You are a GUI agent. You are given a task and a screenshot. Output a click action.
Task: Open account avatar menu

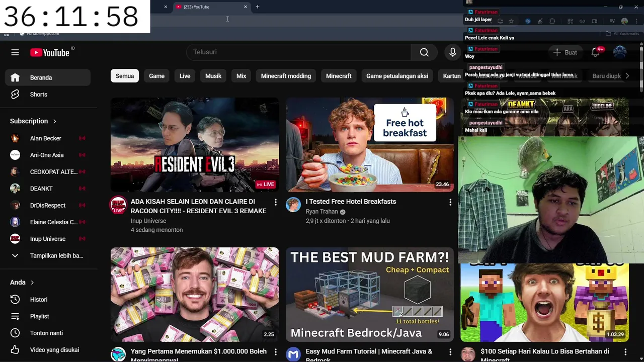[620, 52]
